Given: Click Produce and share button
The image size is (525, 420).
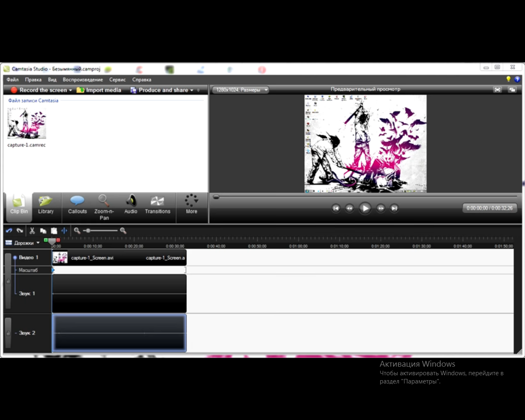Looking at the screenshot, I should (x=159, y=90).
